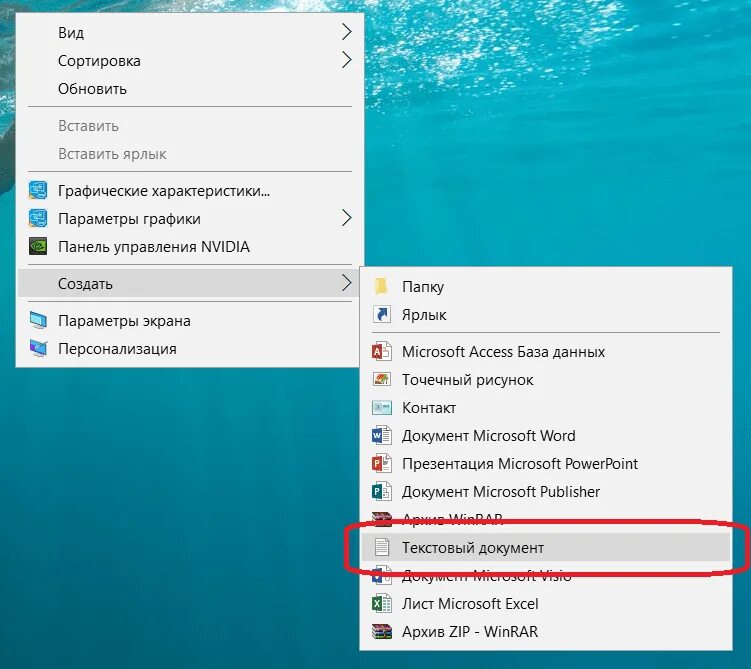Image resolution: width=751 pixels, height=669 pixels.
Task: Open Графические характеристики… entry
Action: tap(190, 191)
